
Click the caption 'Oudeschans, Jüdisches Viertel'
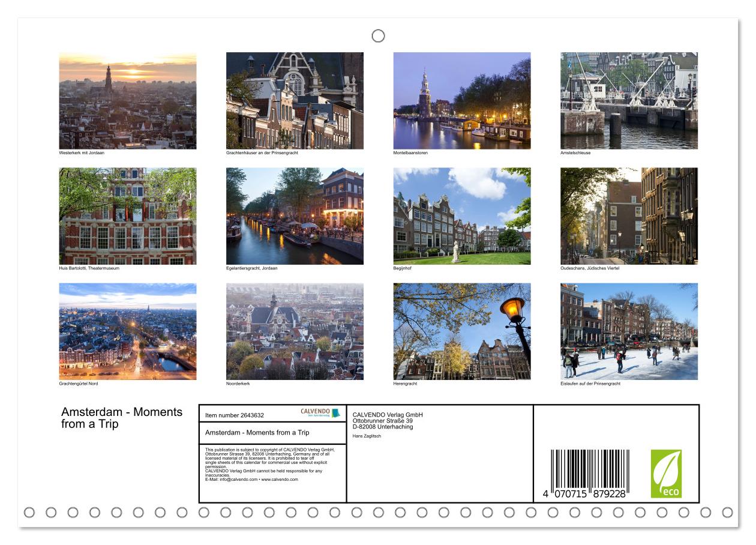(x=590, y=268)
